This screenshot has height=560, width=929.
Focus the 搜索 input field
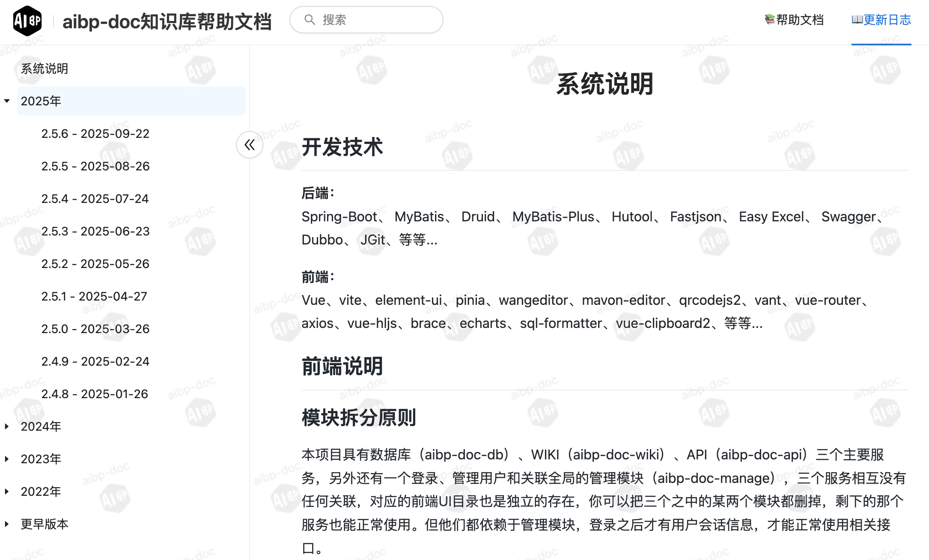(377, 20)
